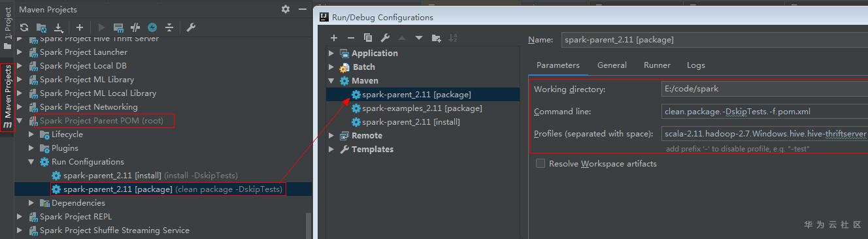Click the Name input field
Image resolution: width=868 pixels, height=239 pixels.
[714, 40]
